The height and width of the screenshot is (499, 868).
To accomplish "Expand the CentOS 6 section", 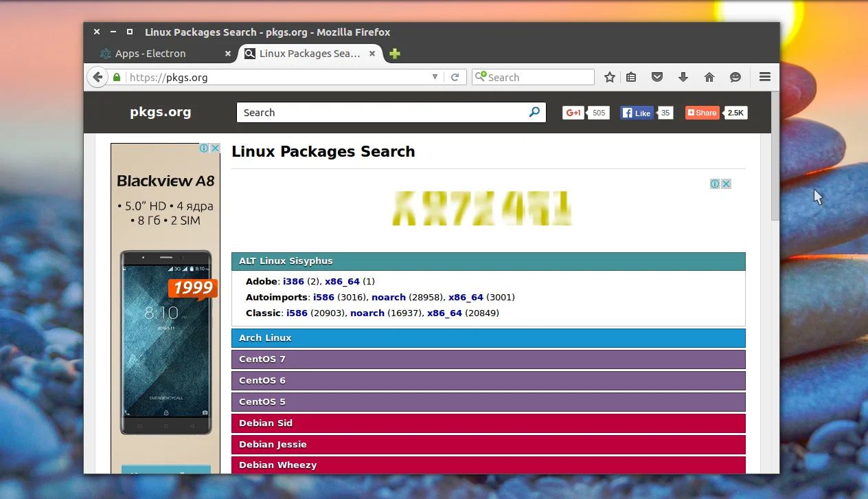I will 488,381.
